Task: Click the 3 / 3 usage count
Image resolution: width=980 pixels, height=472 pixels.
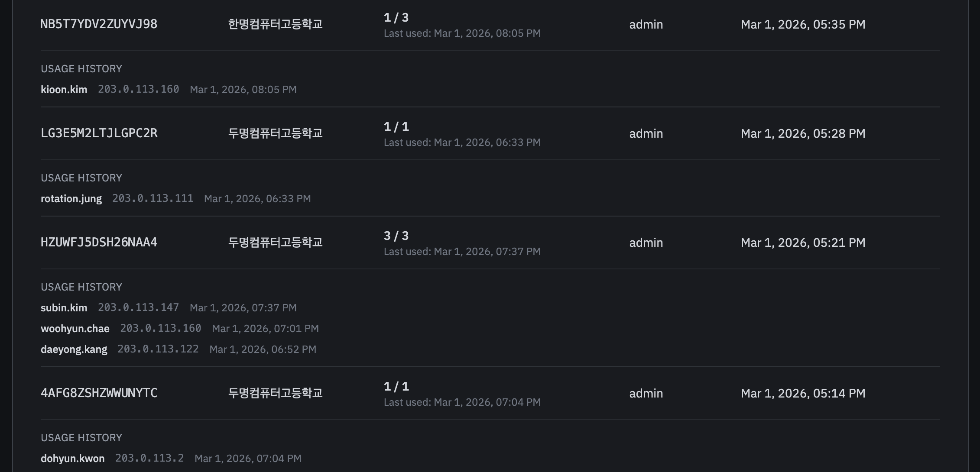Action: 396,236
